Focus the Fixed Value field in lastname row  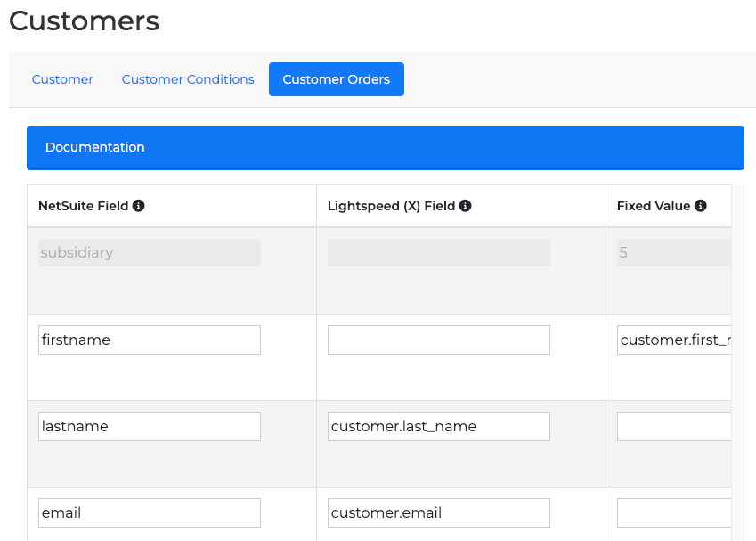(x=673, y=426)
